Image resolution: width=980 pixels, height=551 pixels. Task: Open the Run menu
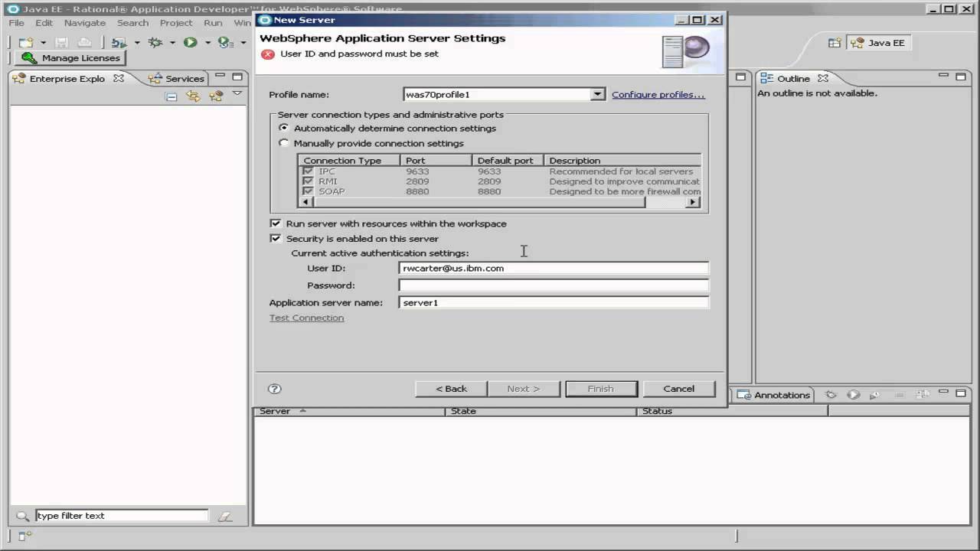[213, 23]
